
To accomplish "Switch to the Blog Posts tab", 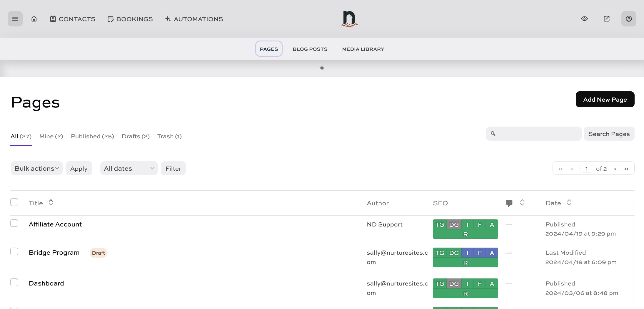I will pyautogui.click(x=310, y=49).
